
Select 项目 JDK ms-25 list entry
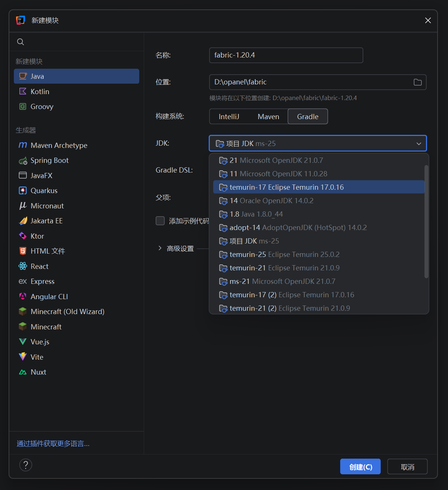(319, 241)
